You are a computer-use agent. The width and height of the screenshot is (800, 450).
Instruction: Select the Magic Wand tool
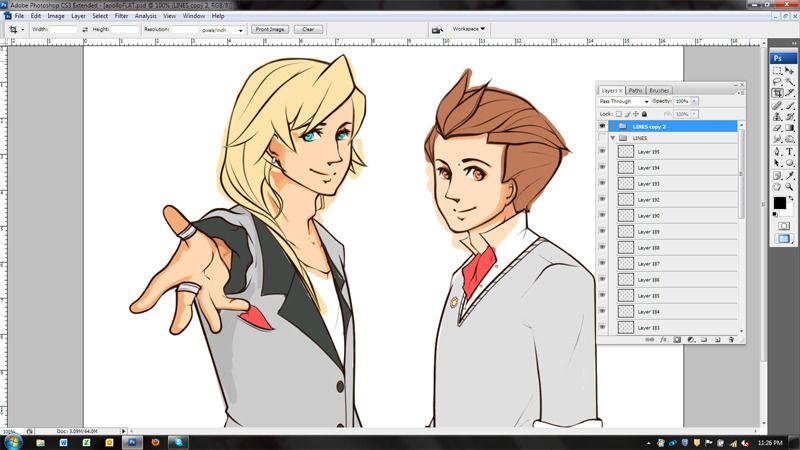(x=790, y=82)
